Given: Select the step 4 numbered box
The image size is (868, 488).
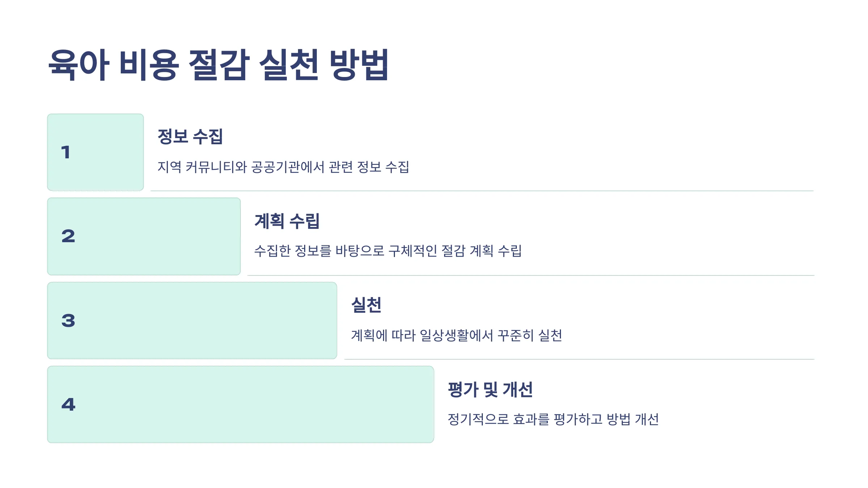Looking at the screenshot, I should (x=241, y=404).
